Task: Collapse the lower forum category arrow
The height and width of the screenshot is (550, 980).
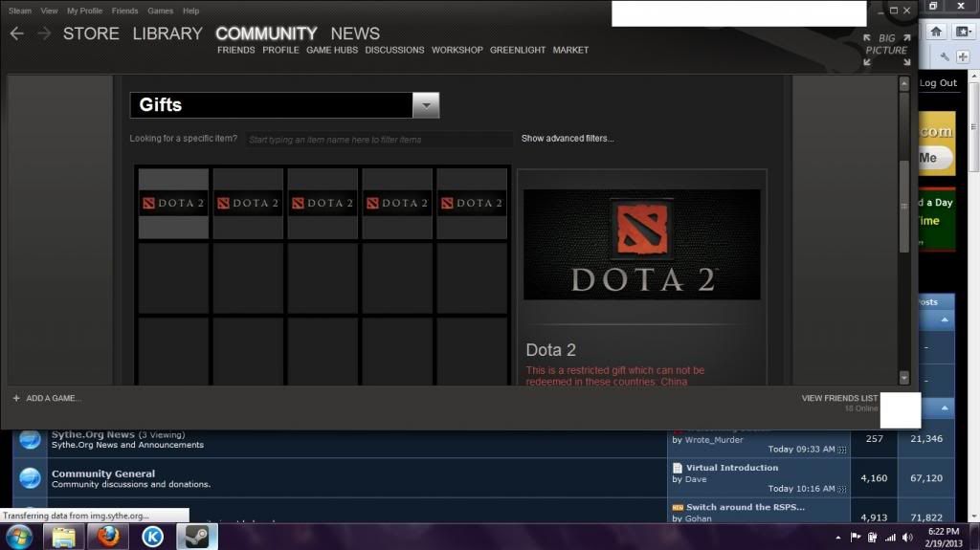Action: (945, 408)
